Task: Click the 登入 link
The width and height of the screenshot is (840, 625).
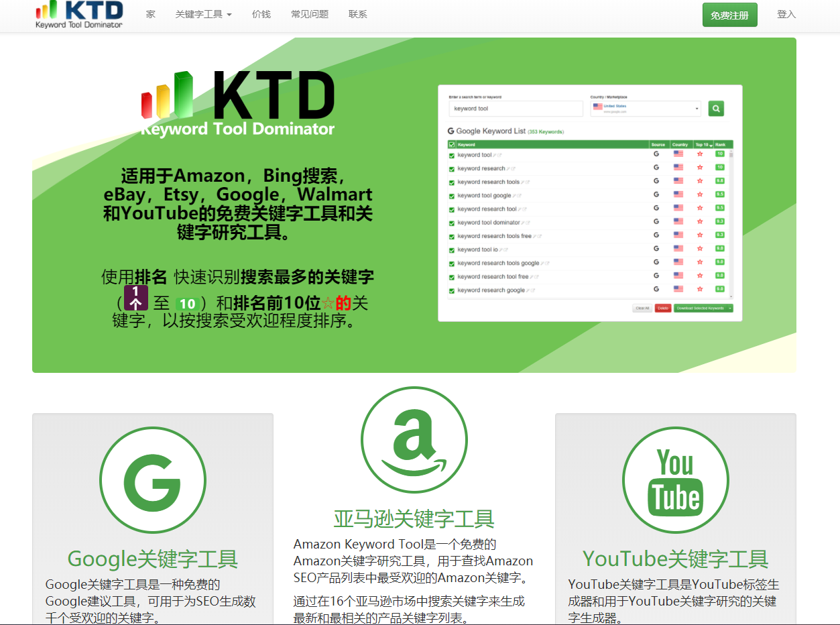Action: point(786,14)
